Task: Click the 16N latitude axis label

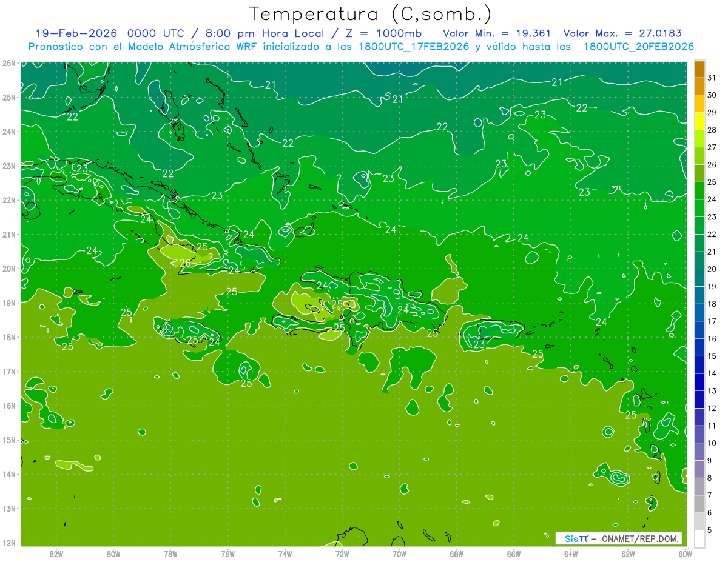Action: [8, 406]
